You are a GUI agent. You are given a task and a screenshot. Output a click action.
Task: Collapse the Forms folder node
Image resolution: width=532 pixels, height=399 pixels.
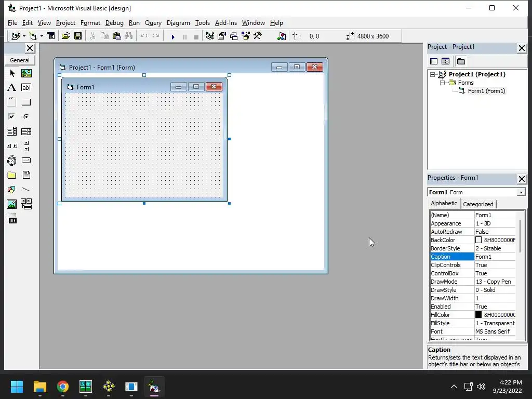(443, 83)
